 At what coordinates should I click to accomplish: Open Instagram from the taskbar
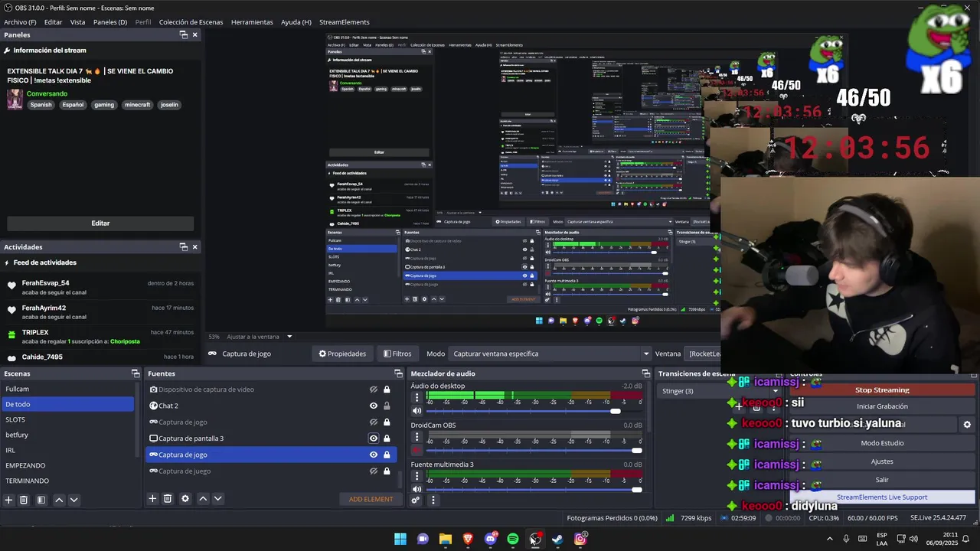pyautogui.click(x=580, y=539)
